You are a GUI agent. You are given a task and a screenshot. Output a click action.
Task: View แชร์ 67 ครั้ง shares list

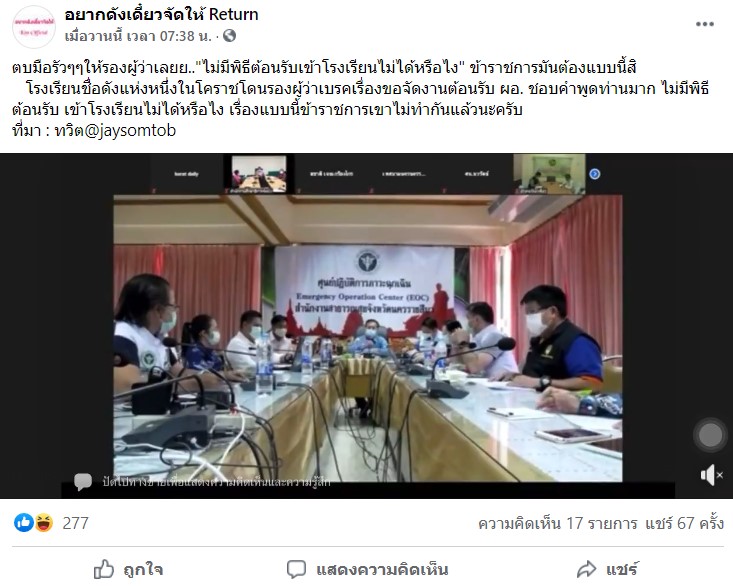[x=684, y=523]
